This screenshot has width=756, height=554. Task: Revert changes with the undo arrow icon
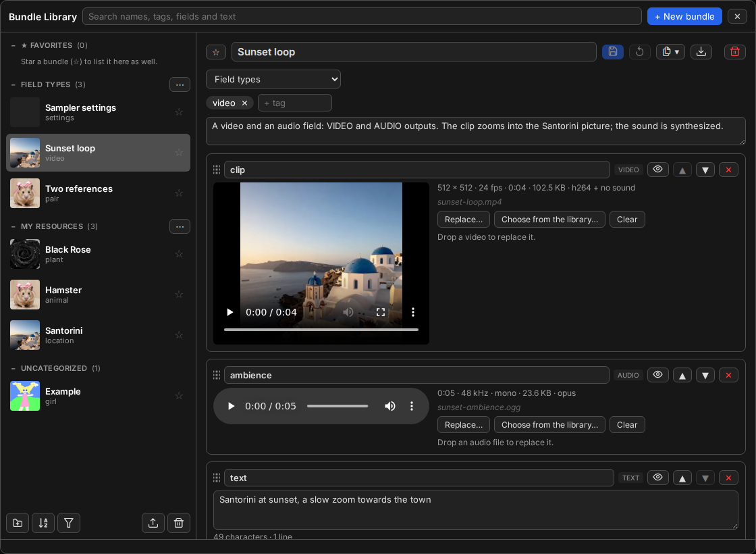click(639, 51)
